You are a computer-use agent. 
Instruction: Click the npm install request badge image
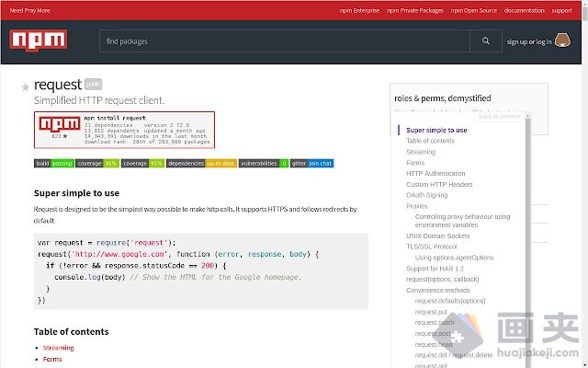pyautogui.click(x=124, y=130)
